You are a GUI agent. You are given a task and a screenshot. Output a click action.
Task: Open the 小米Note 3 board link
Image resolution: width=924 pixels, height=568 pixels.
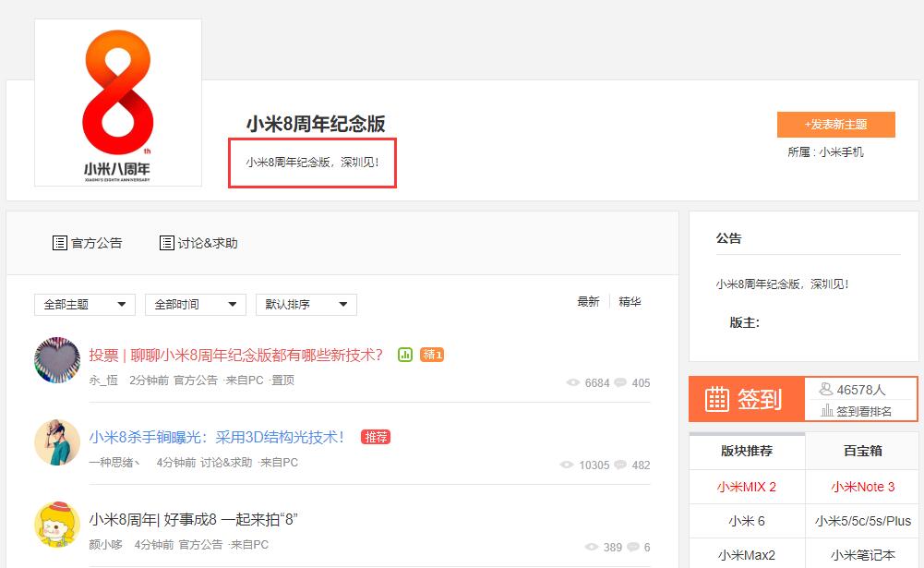click(863, 488)
